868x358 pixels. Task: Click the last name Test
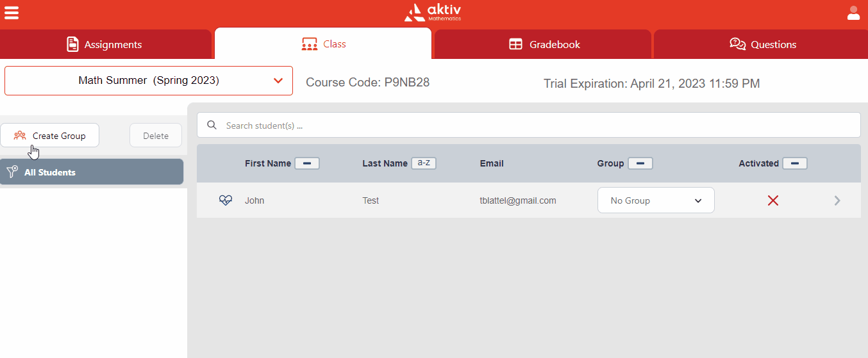pos(371,200)
